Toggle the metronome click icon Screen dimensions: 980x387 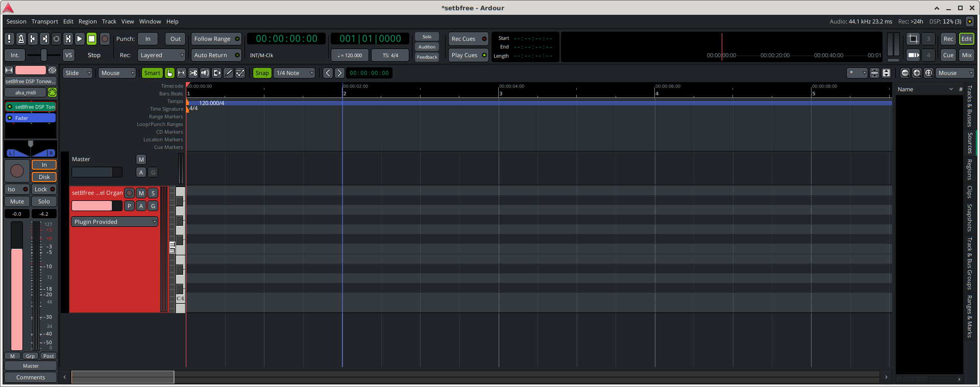[x=21, y=39]
